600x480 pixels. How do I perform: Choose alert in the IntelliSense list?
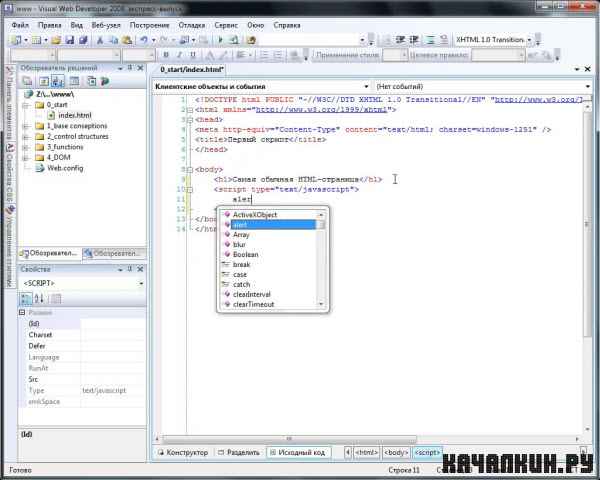(x=272, y=225)
